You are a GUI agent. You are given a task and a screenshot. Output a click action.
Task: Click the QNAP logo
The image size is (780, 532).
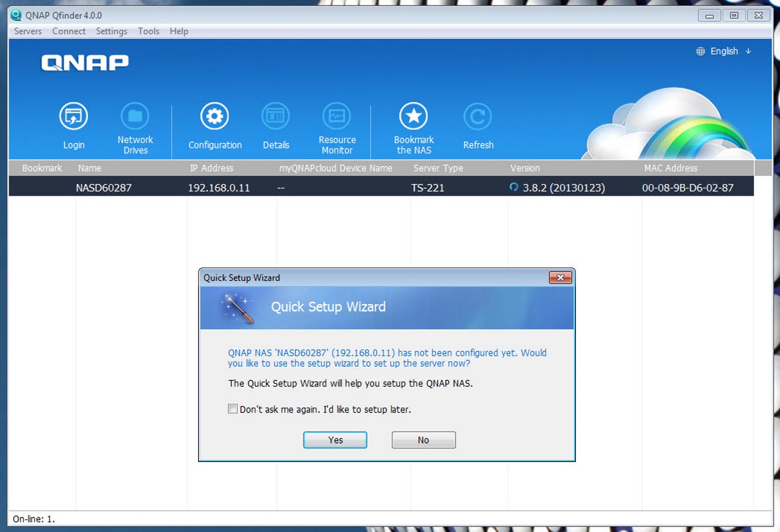coord(85,62)
